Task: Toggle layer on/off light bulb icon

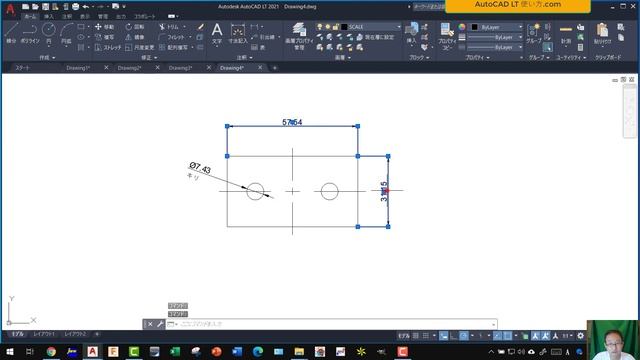Action: 320,27
